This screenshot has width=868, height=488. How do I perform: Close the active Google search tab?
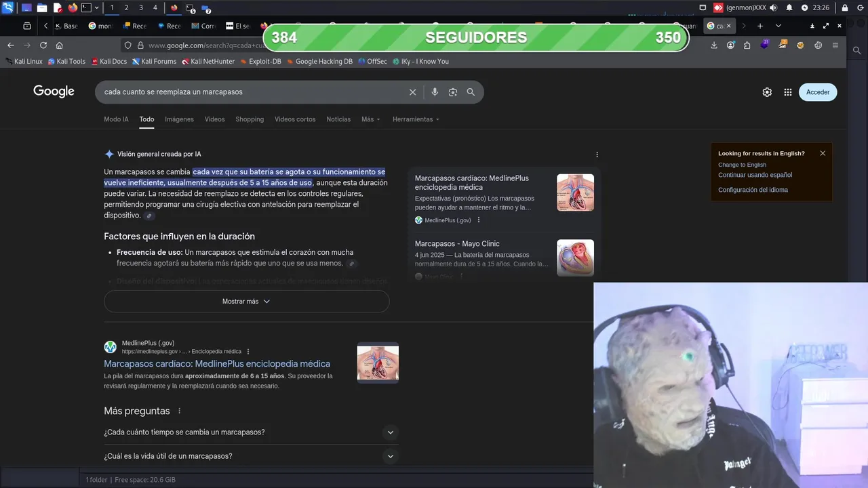click(729, 26)
